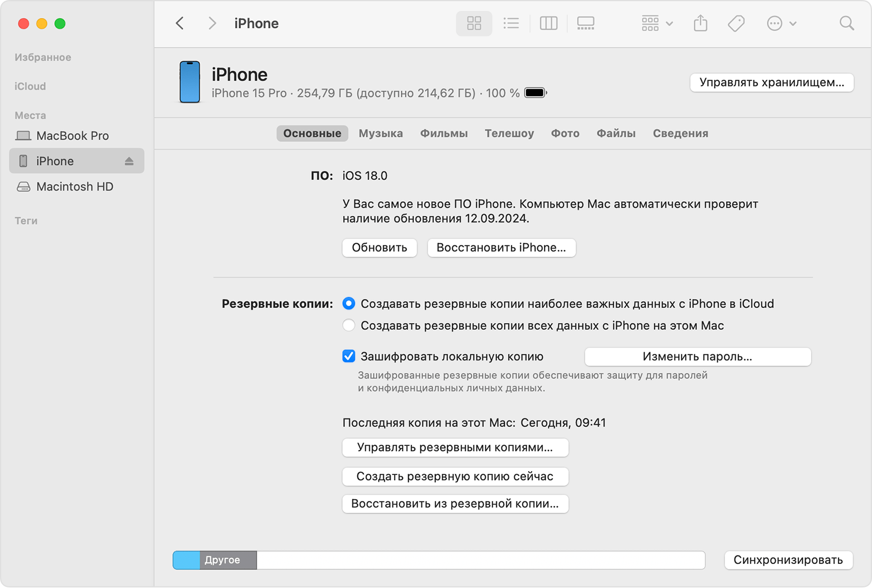
Task: Switch to list view
Action: (x=511, y=23)
